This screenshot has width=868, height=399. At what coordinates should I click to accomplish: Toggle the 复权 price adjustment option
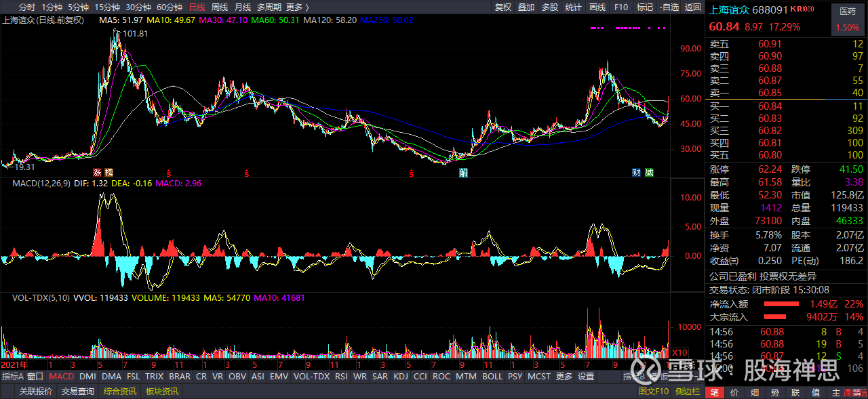click(x=502, y=7)
